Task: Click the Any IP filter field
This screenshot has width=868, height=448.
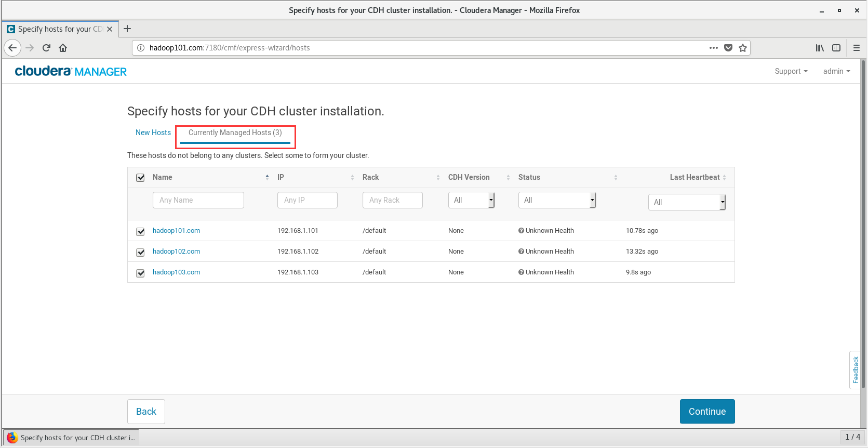Action: (x=308, y=200)
